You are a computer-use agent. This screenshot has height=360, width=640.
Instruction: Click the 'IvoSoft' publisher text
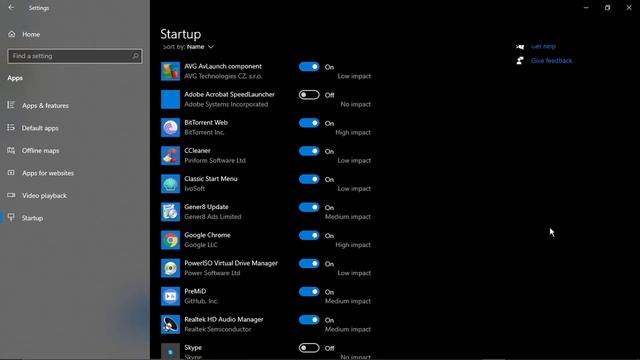pos(195,189)
